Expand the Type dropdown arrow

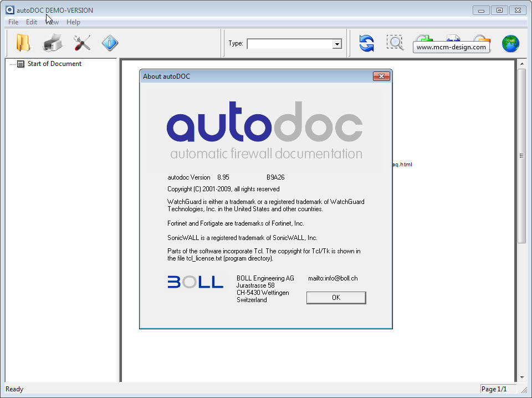[x=337, y=44]
